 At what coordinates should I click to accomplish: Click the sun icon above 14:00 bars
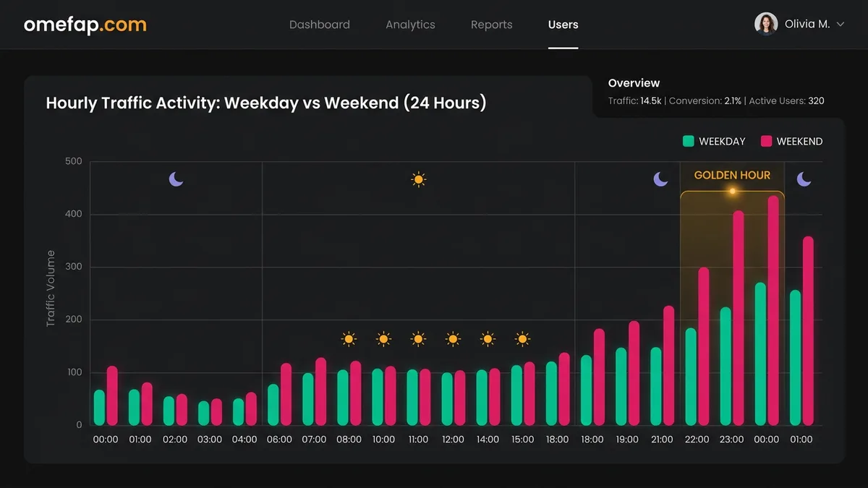point(488,338)
